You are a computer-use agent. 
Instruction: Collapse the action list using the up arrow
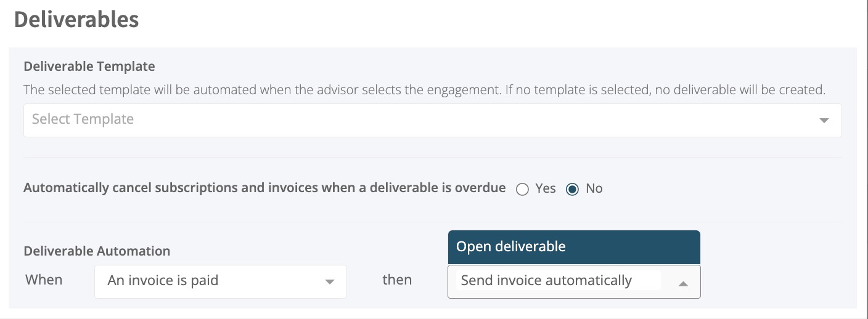tap(682, 283)
